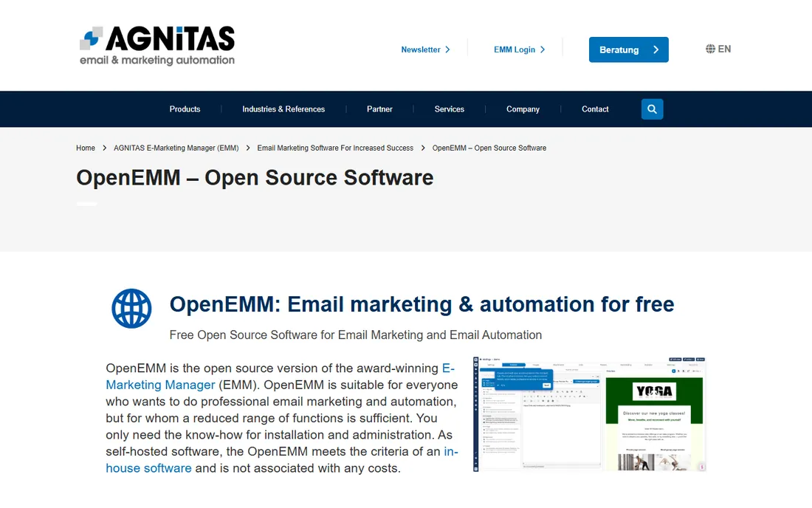Open AGNITAS E-Marketing Manager (EMM) breadcrumb

click(176, 148)
